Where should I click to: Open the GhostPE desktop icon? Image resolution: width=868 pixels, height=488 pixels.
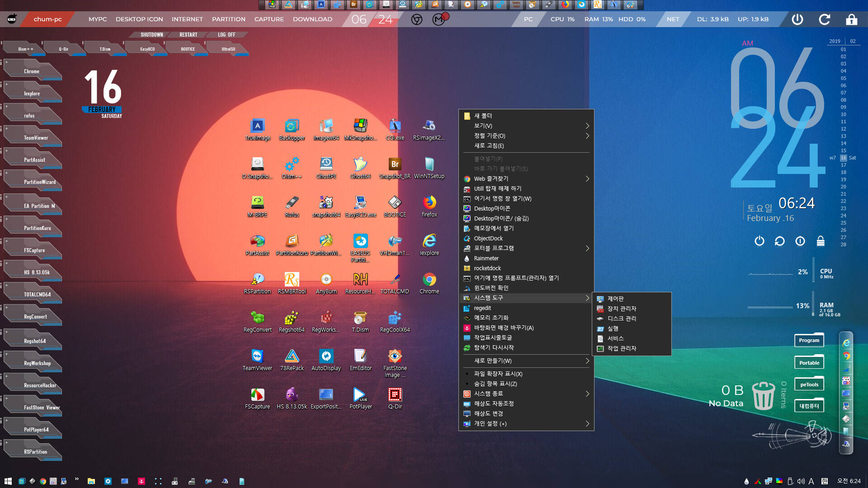coord(326,168)
